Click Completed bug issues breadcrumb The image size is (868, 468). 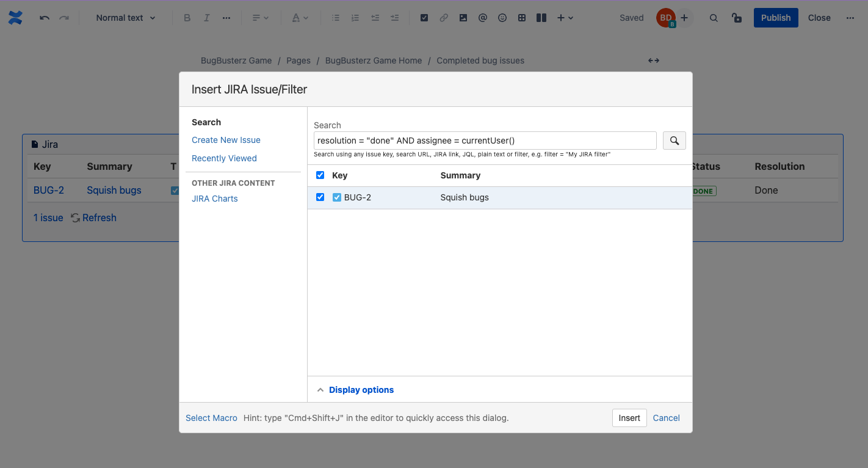[x=480, y=60]
